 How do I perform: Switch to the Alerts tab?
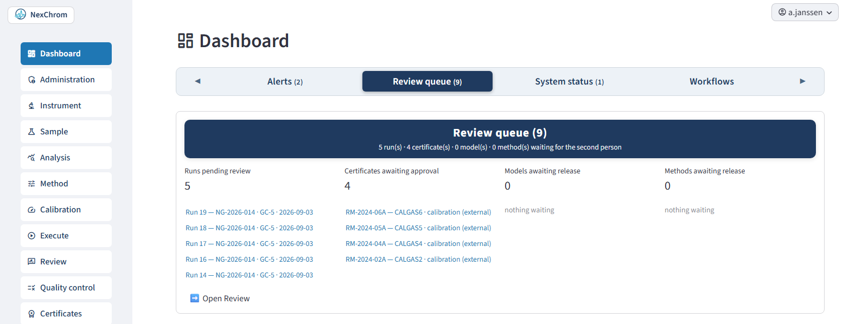[285, 81]
